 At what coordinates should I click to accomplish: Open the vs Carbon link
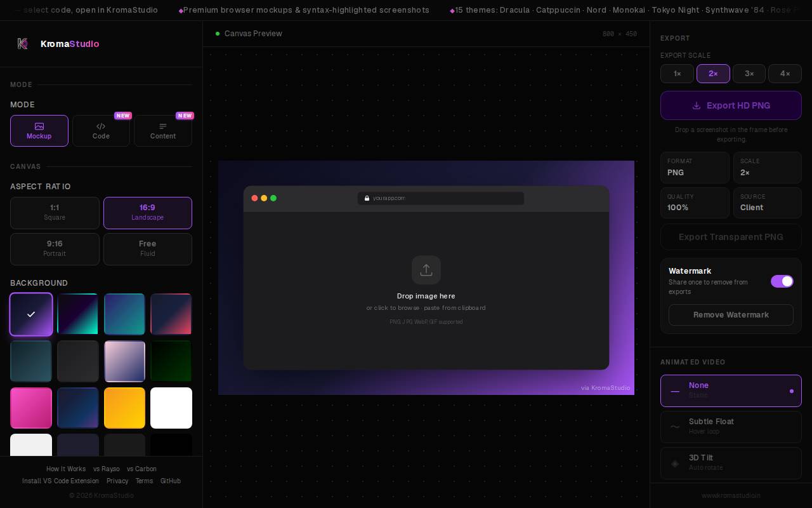click(141, 469)
